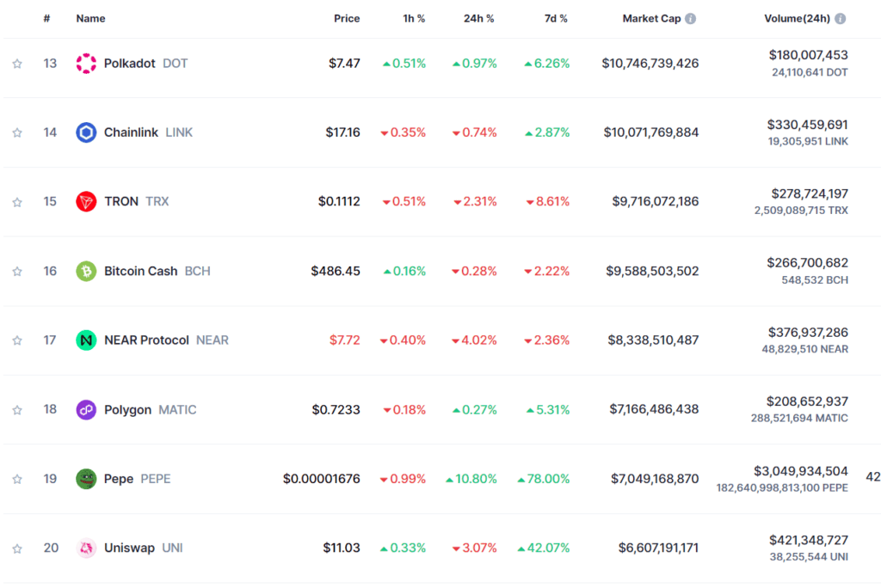Sort by 24h % column header
881x588 pixels.
point(478,19)
